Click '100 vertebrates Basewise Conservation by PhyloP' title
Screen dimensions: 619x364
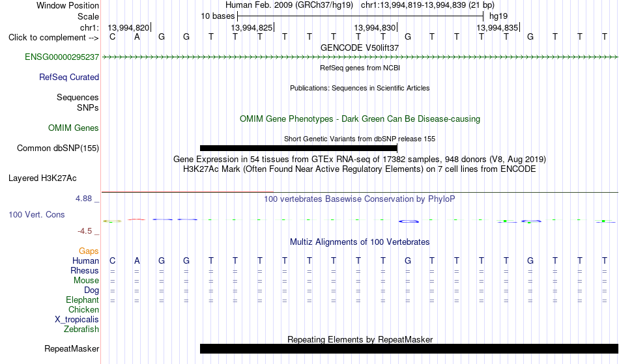click(360, 199)
